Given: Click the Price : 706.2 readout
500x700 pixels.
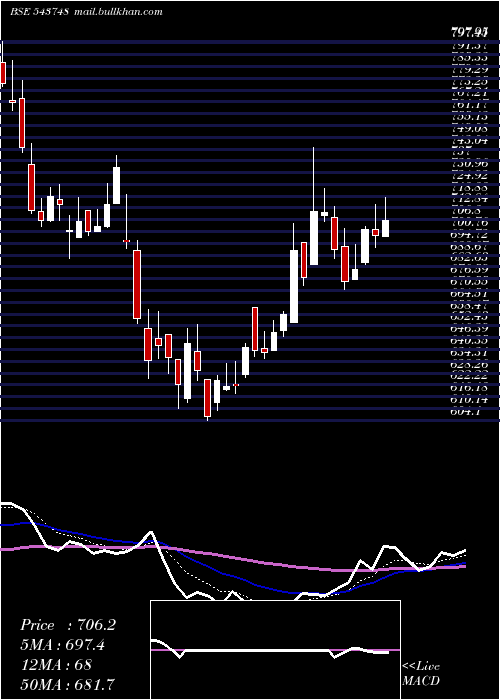Looking at the screenshot, I should coord(68,625).
